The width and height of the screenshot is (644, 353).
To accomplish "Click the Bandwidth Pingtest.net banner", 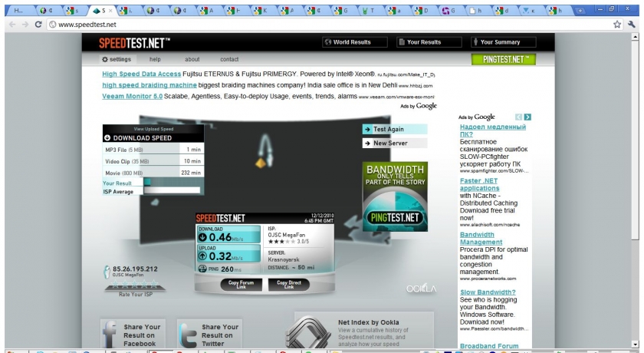I will pyautogui.click(x=395, y=196).
